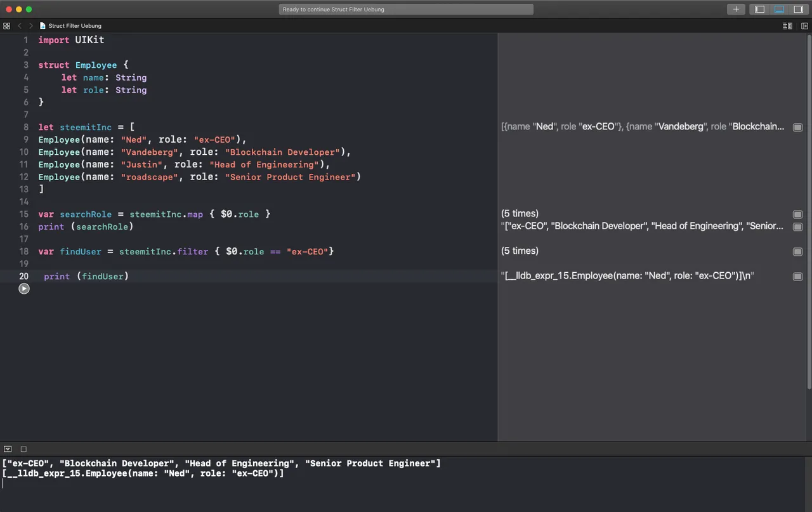
Task: Go back in editor history
Action: click(19, 26)
